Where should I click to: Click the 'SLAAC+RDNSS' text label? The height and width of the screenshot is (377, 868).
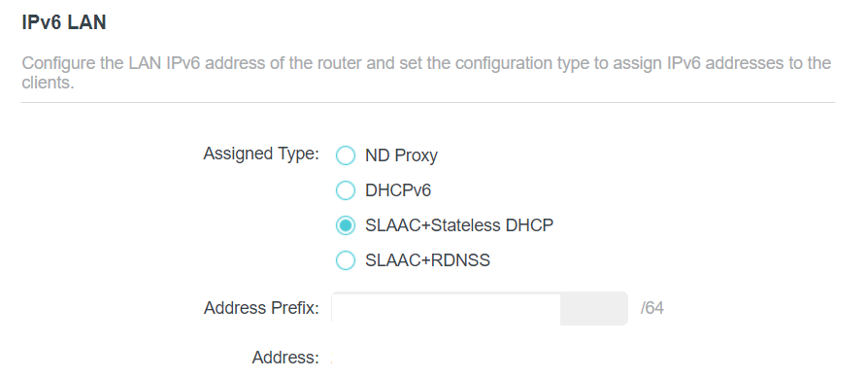(427, 260)
